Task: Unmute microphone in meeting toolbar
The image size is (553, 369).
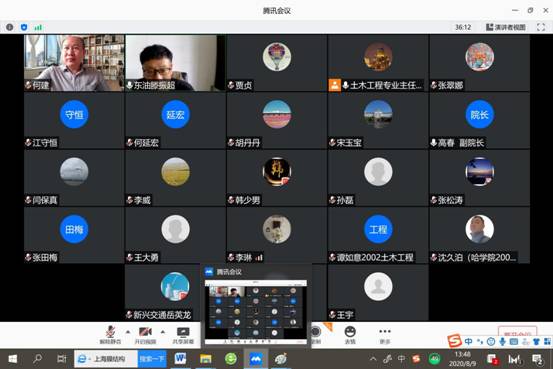Action: [x=110, y=334]
